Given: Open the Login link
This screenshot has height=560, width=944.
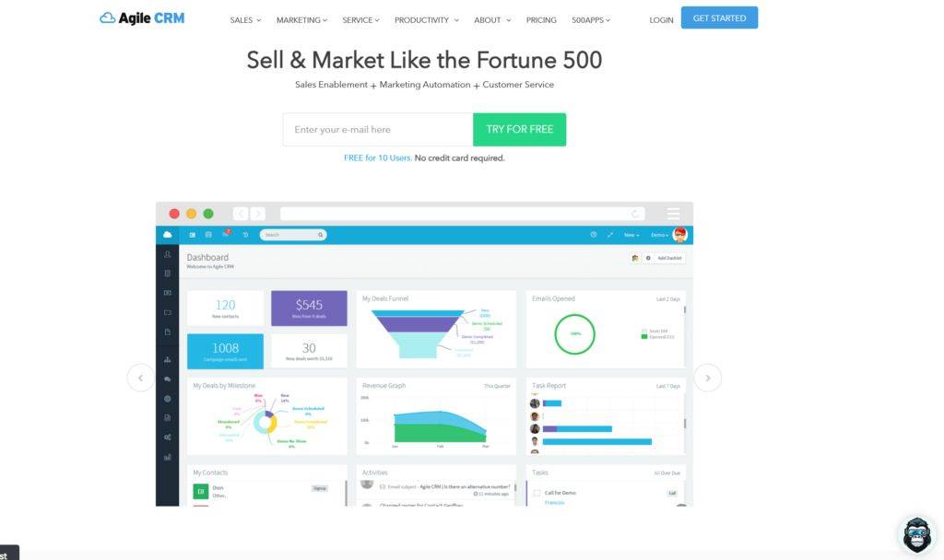Looking at the screenshot, I should pyautogui.click(x=661, y=20).
